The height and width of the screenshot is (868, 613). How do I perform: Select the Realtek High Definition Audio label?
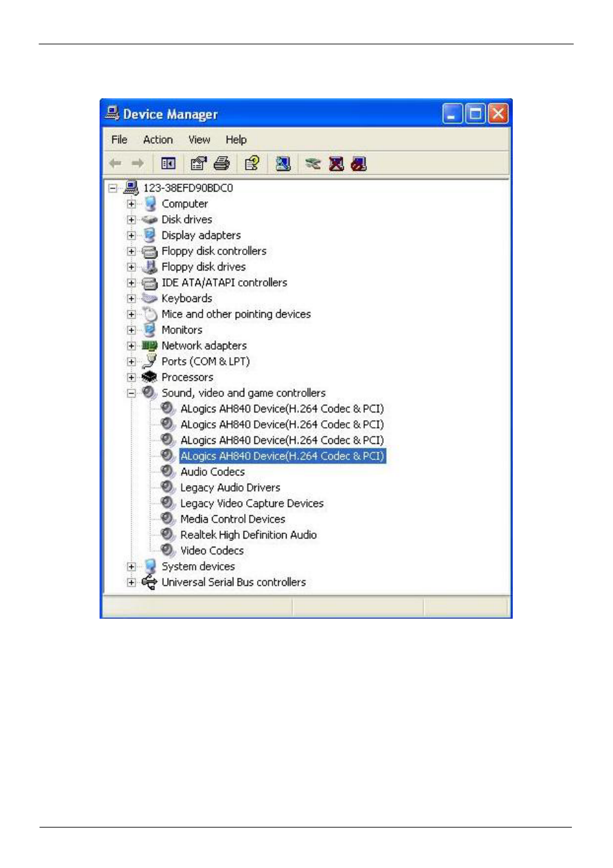pyautogui.click(x=249, y=535)
